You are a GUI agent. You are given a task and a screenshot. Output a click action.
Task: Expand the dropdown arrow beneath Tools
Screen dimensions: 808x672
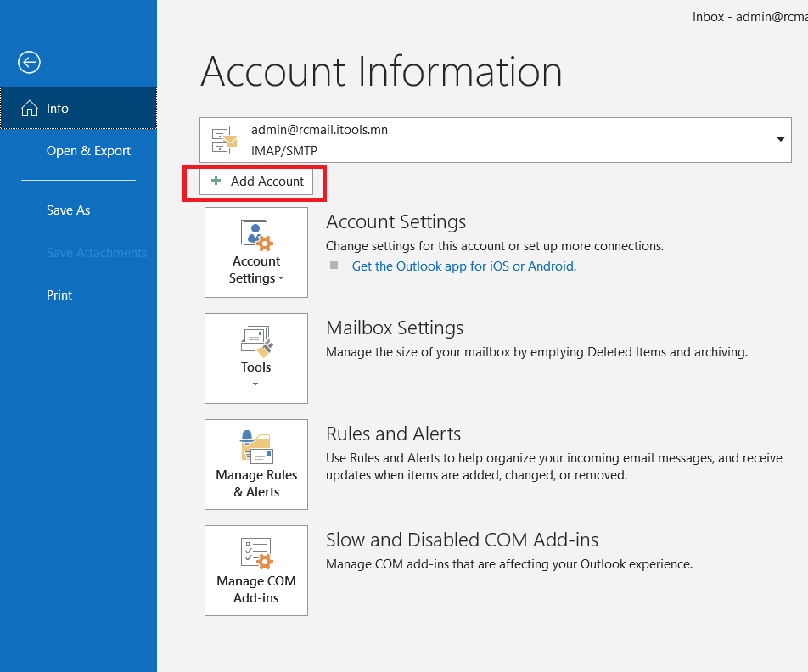tap(255, 384)
